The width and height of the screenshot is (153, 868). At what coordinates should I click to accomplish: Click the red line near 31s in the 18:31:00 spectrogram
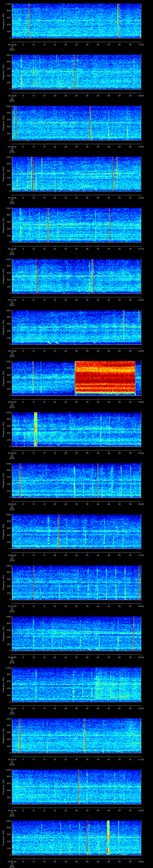click(x=79, y=786)
